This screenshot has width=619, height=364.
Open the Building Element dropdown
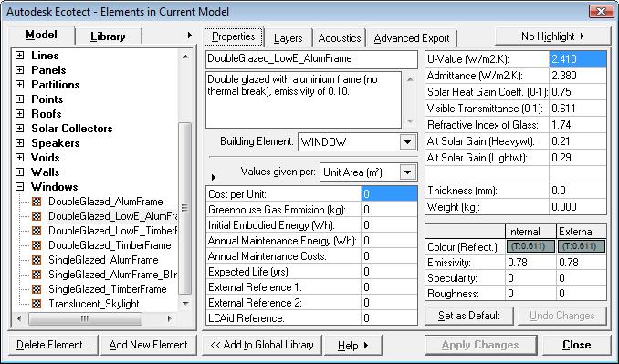[407, 142]
